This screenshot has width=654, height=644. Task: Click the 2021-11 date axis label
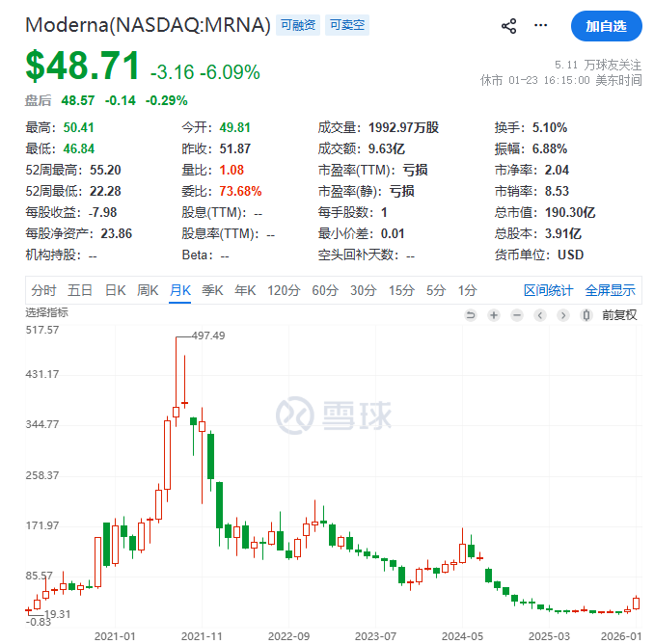tap(202, 636)
